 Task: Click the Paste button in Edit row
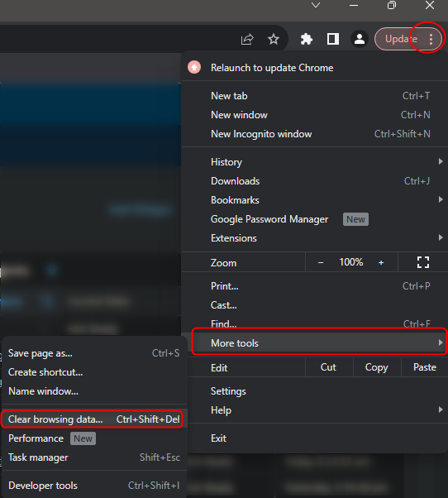click(425, 367)
